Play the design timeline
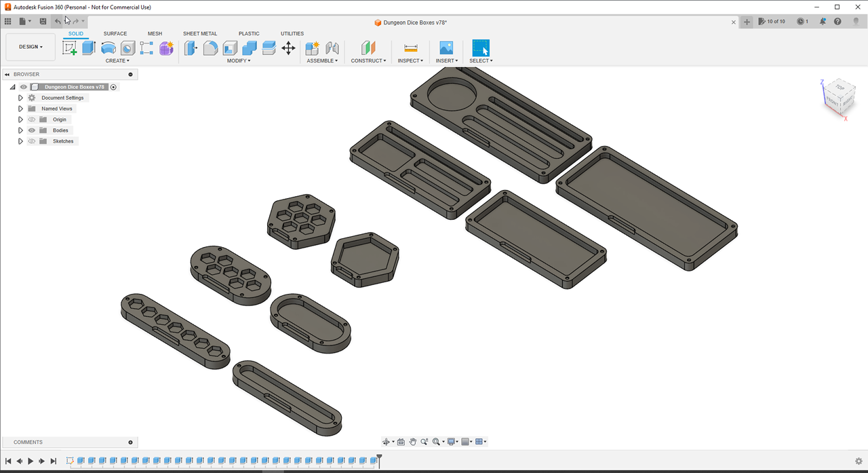 click(x=31, y=461)
